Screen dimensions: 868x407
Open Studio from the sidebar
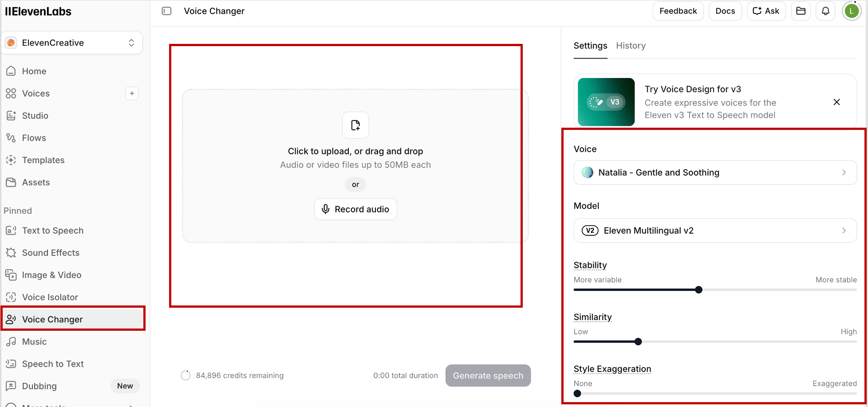(35, 116)
